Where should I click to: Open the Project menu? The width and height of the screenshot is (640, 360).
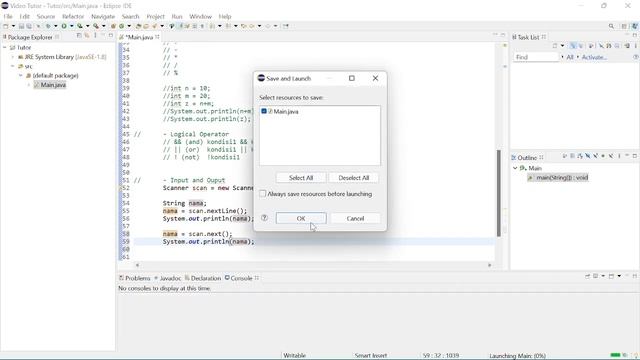pos(155,16)
